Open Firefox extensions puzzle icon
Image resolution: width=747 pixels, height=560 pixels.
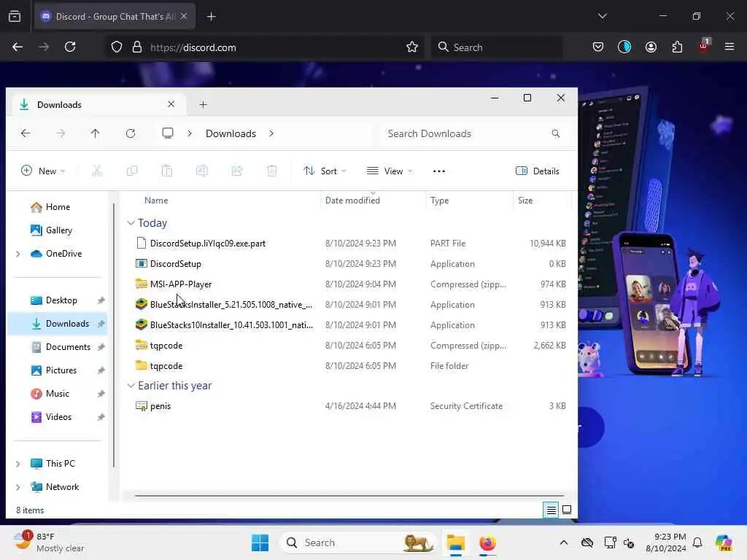(x=677, y=47)
